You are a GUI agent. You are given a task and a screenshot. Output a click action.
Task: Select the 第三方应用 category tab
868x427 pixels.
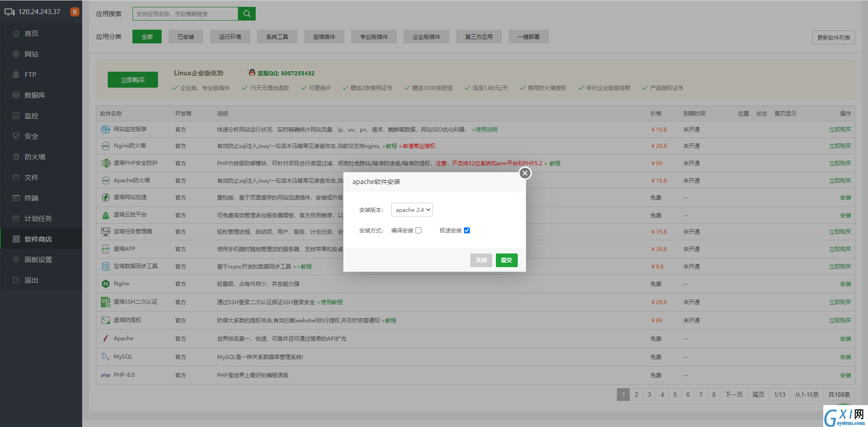point(479,37)
